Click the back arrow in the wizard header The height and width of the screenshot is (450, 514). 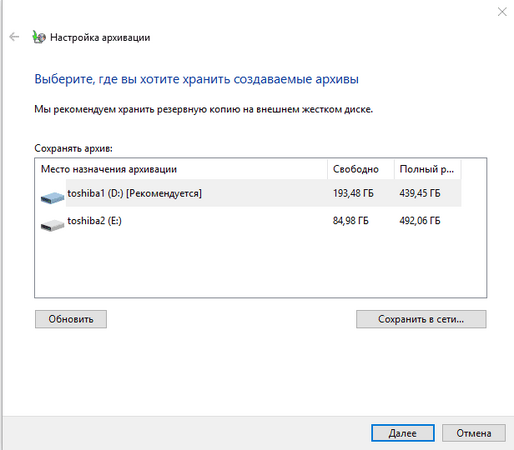click(x=14, y=37)
